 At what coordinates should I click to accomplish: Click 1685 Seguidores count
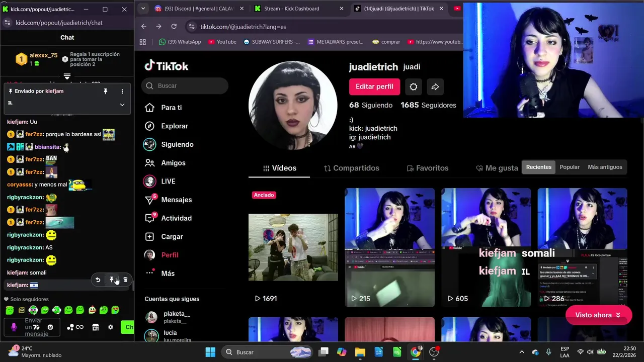428,105
